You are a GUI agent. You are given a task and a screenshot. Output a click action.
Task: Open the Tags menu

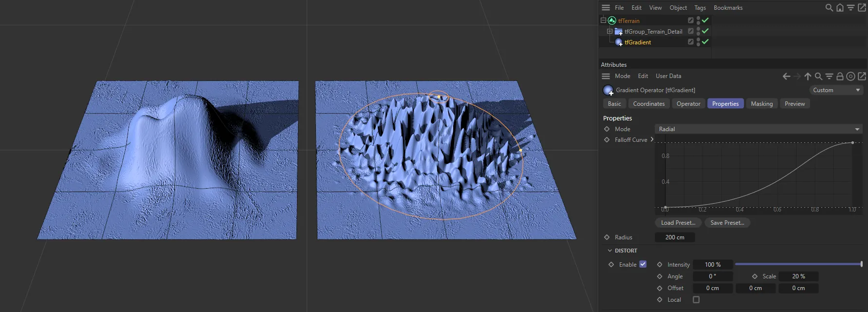[700, 8]
